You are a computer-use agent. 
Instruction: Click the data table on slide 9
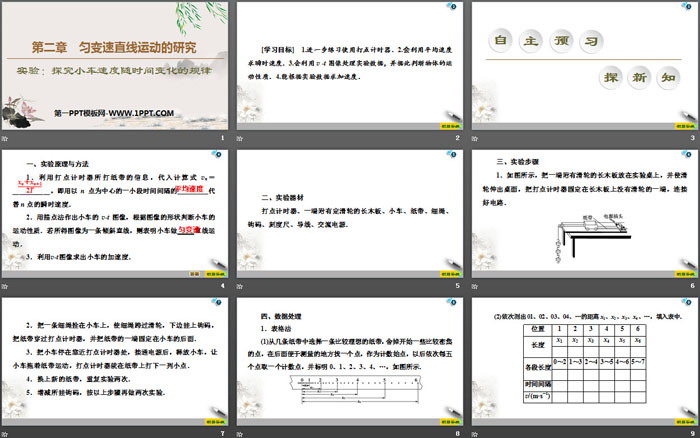[x=584, y=363]
